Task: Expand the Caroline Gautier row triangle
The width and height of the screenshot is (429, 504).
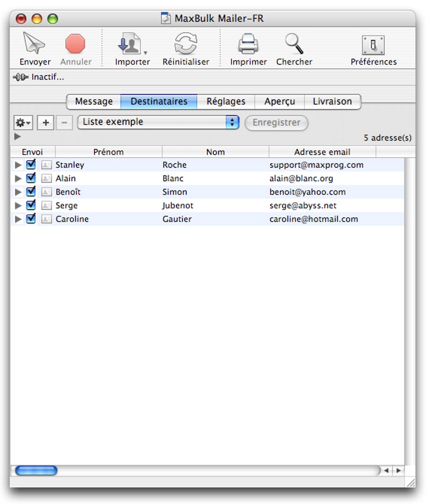Action: 19,219
